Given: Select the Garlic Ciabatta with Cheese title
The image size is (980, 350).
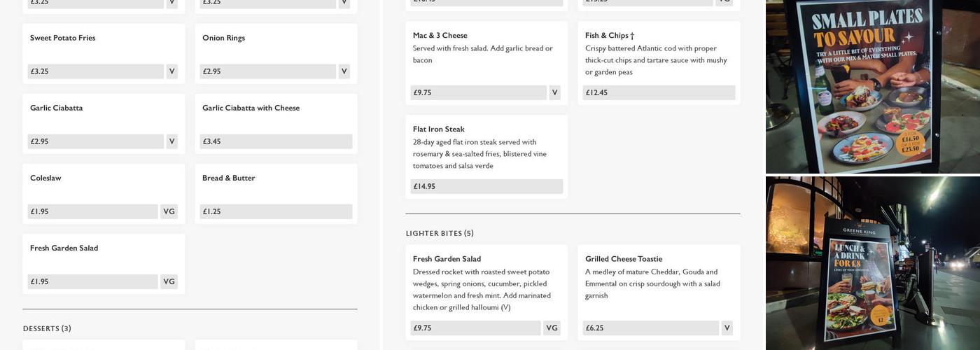Looking at the screenshot, I should (251, 108).
